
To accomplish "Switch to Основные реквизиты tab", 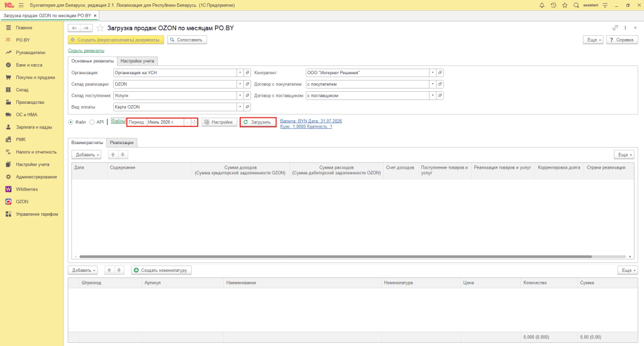I will [x=92, y=61].
